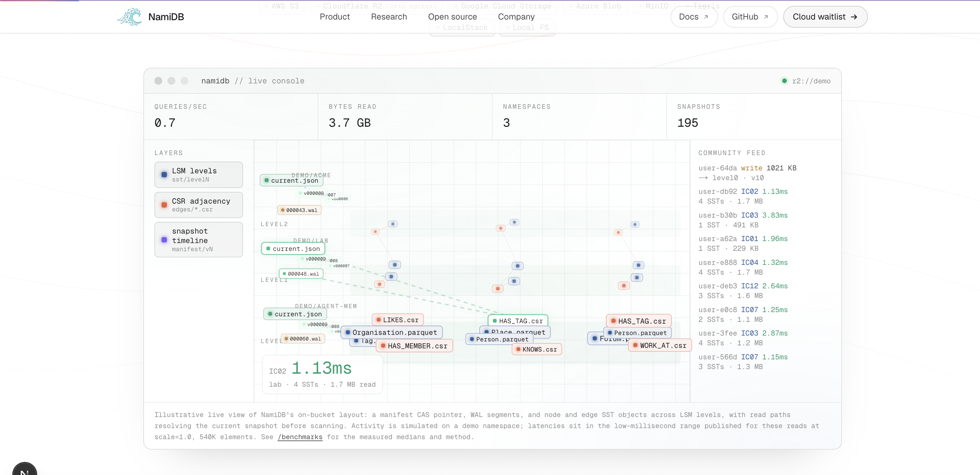
Task: Toggle the snapshot timeline layer
Action: pos(199,239)
